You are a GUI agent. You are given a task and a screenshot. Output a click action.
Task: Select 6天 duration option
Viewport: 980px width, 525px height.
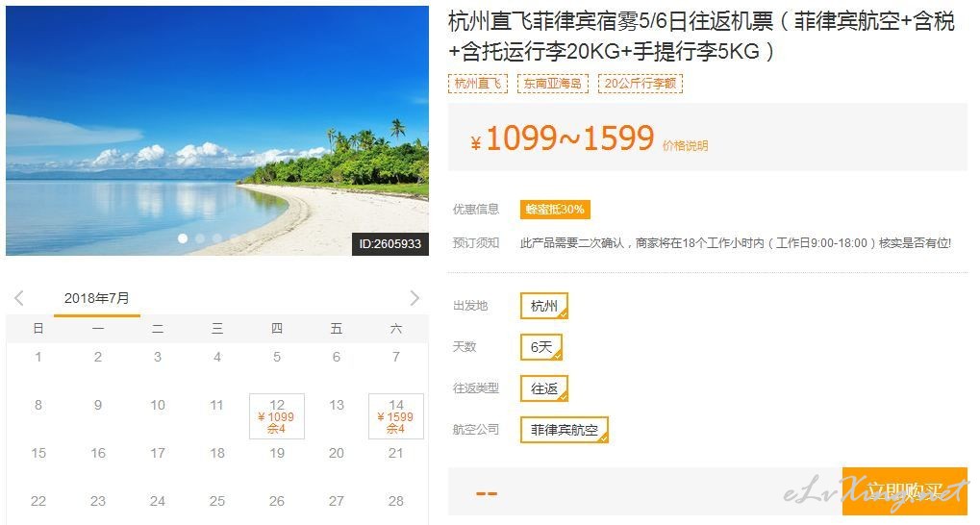pyautogui.click(x=541, y=347)
